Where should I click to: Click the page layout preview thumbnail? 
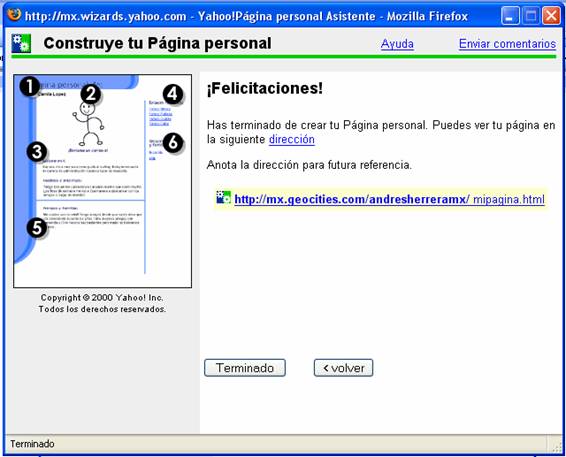tap(103, 181)
